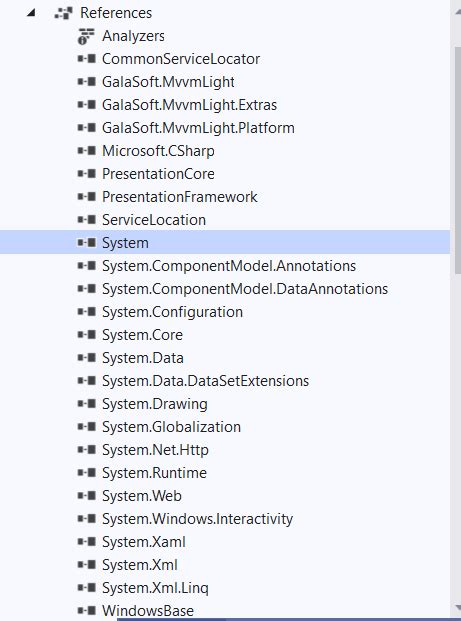Click the PresentationFramework reference icon
Viewport: 461px width, 621px height.
[87, 197]
